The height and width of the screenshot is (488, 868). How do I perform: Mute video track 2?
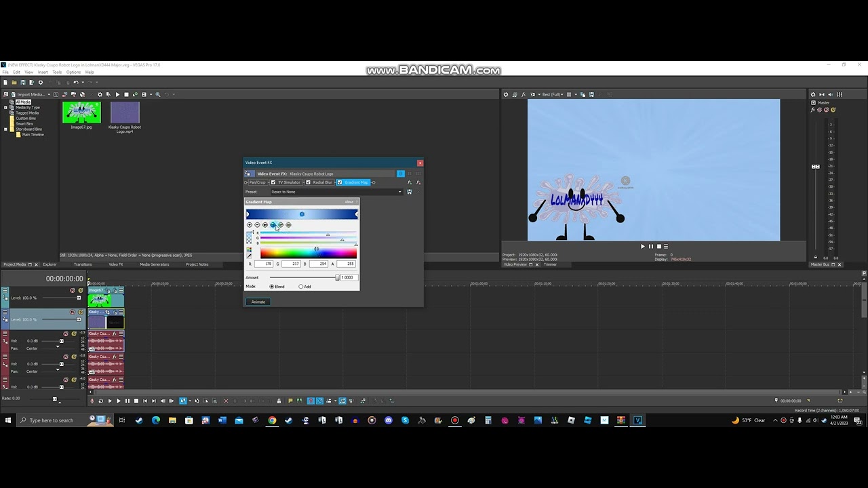pyautogui.click(x=73, y=312)
